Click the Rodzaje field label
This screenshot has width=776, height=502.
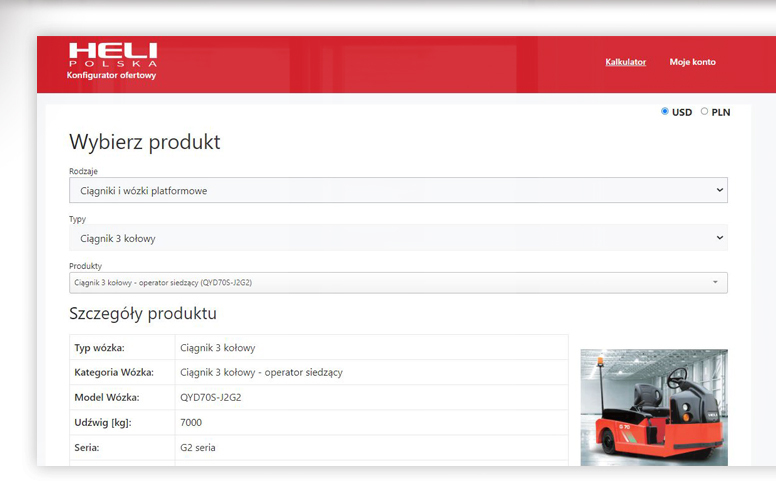click(x=83, y=171)
